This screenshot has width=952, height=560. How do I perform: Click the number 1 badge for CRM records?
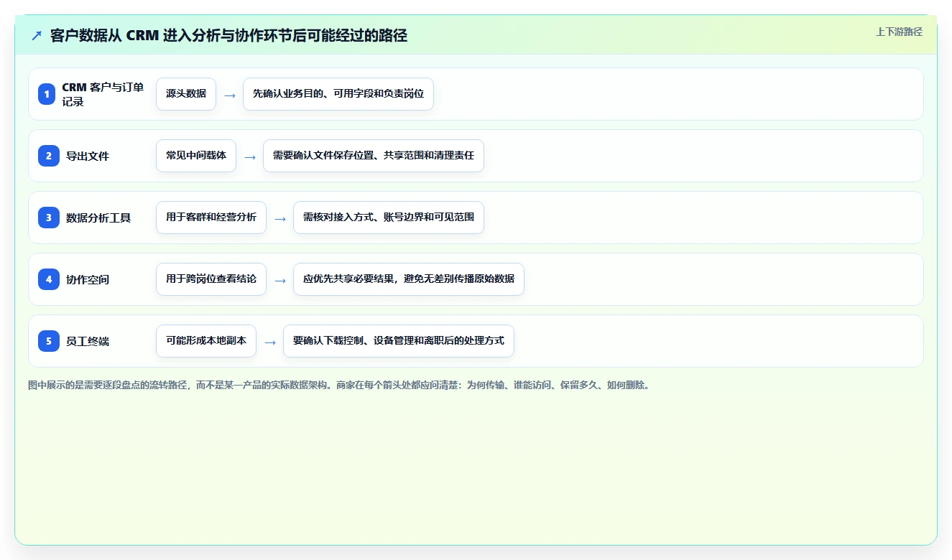coord(47,94)
